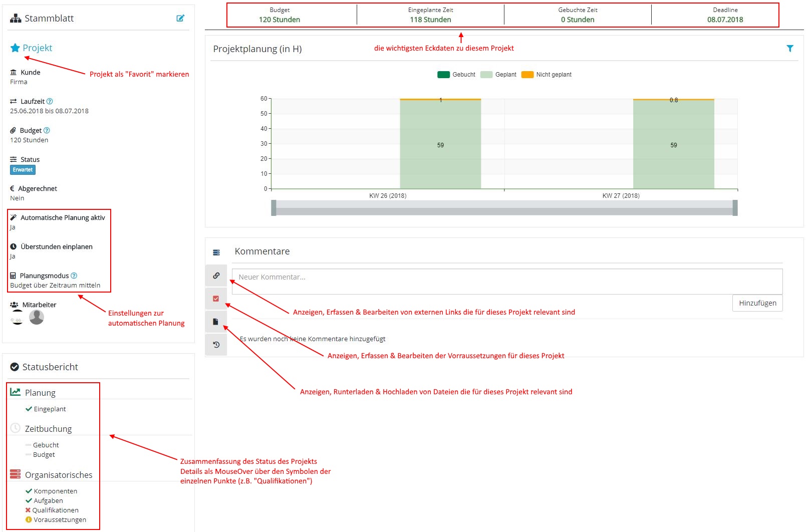Click the grey employee avatar
Screen dimensions: 809x532
coord(37,317)
